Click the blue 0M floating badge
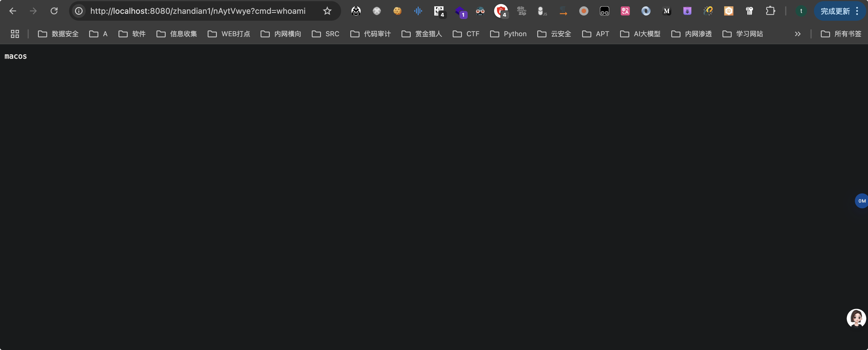This screenshot has height=350, width=868. pos(861,201)
